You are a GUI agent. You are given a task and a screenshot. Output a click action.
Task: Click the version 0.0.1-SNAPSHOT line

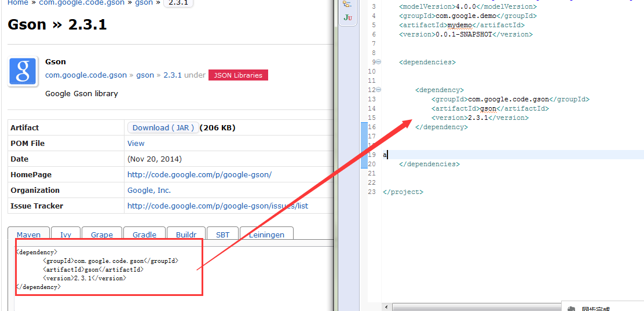(466, 35)
